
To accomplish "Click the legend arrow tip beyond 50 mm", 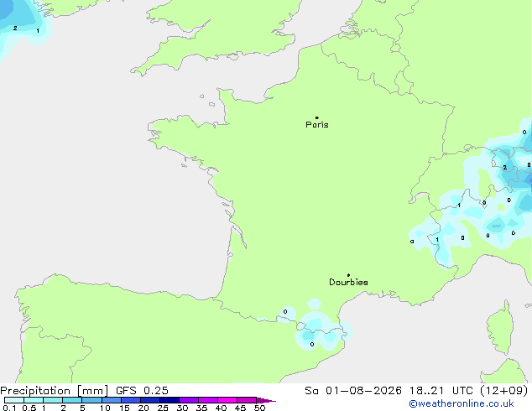I will (266, 400).
